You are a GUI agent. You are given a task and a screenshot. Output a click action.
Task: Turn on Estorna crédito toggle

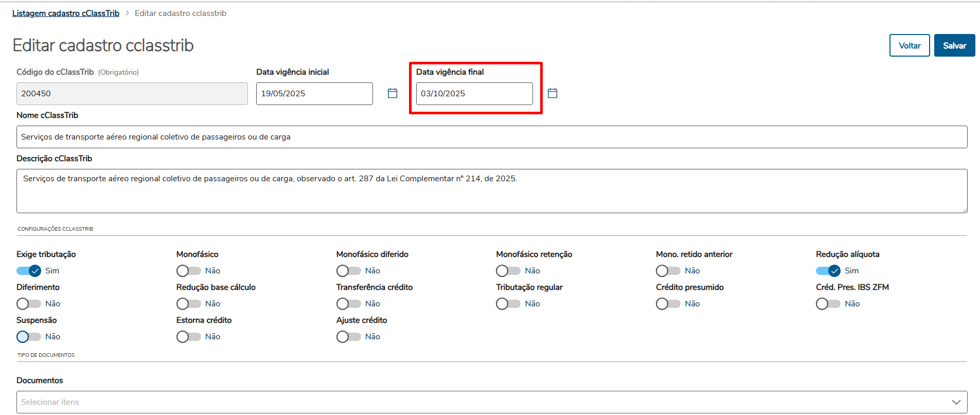point(188,337)
